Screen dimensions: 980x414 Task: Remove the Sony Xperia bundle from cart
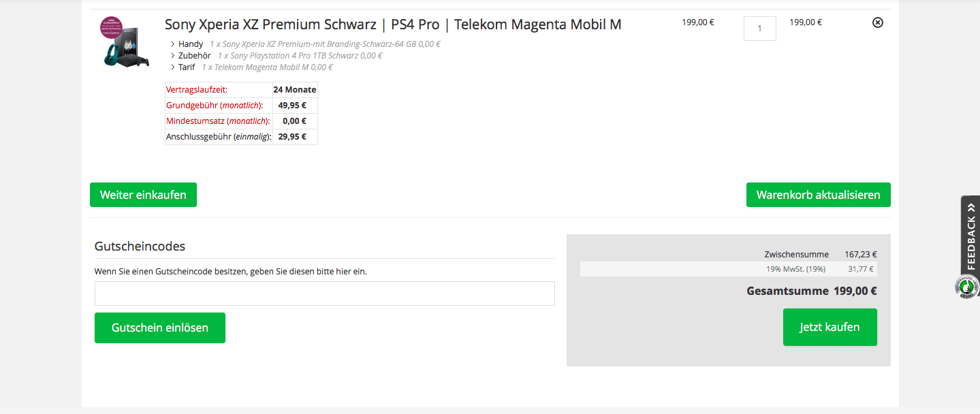(x=878, y=22)
